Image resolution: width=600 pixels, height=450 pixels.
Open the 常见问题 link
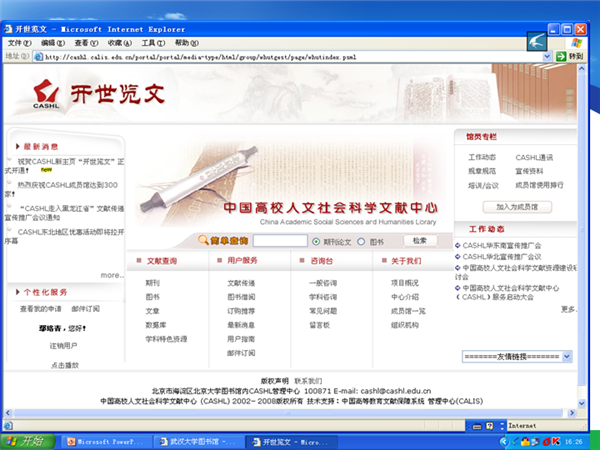323,311
